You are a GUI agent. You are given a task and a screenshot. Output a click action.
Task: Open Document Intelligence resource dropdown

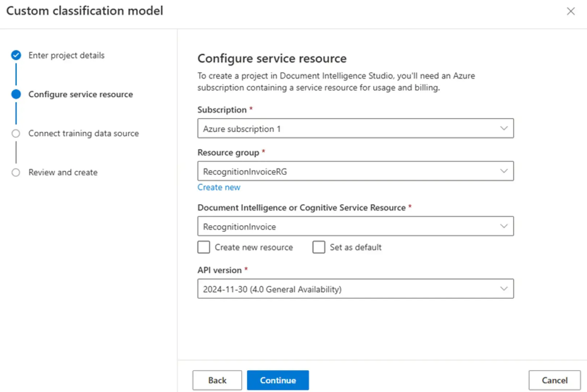(355, 226)
